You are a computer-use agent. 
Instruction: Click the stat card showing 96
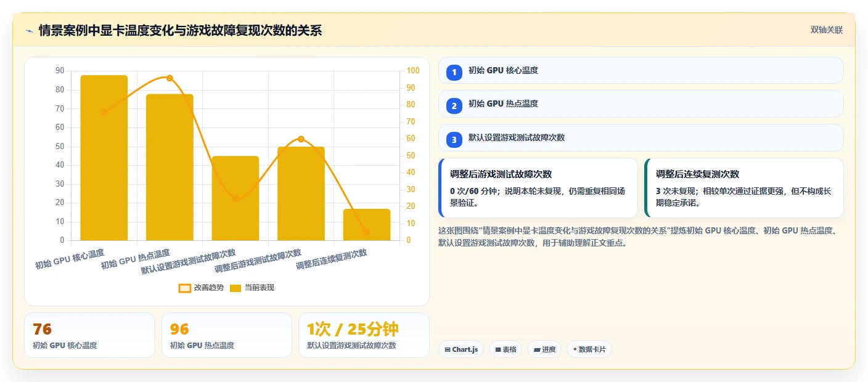click(227, 335)
